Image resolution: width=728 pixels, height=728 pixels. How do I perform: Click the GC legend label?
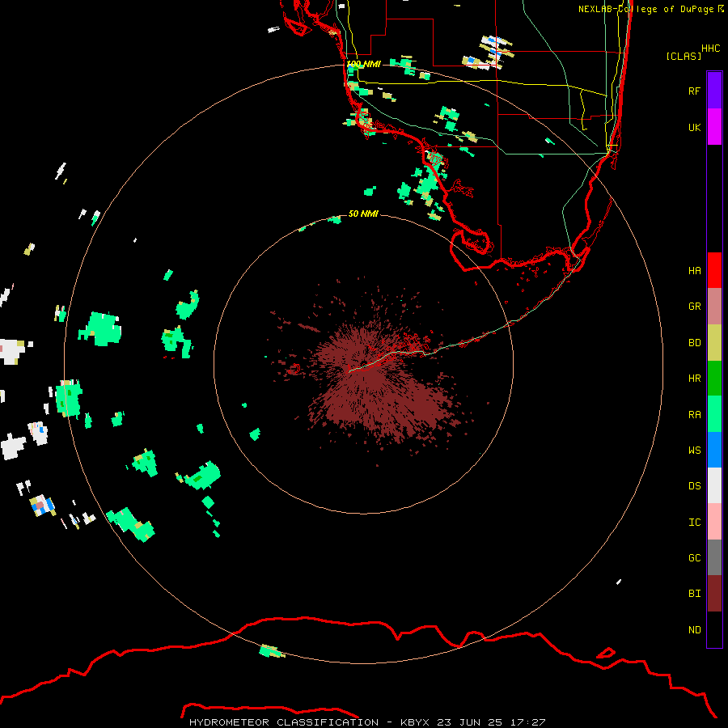pyautogui.click(x=694, y=558)
